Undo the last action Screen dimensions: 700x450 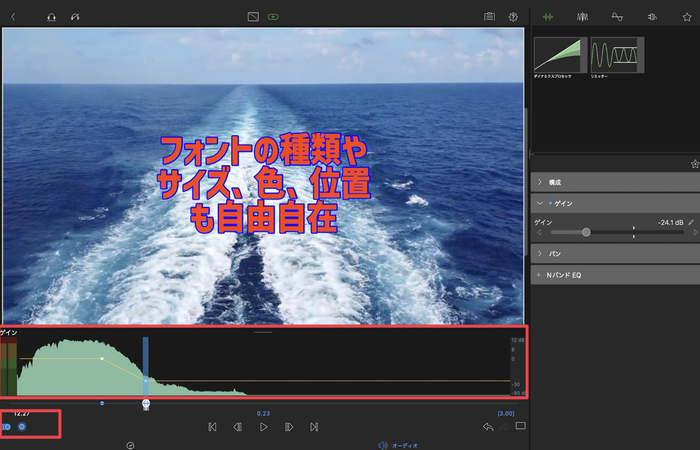click(x=487, y=427)
